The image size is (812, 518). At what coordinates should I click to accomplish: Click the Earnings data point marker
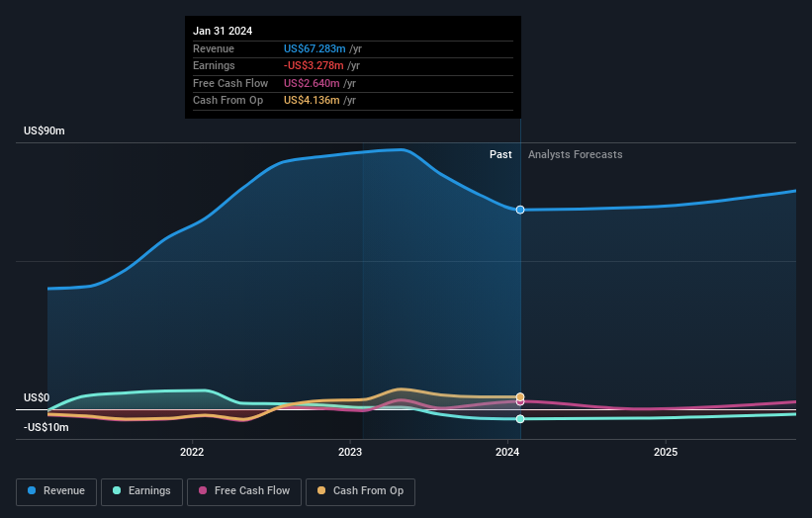pyautogui.click(x=520, y=418)
